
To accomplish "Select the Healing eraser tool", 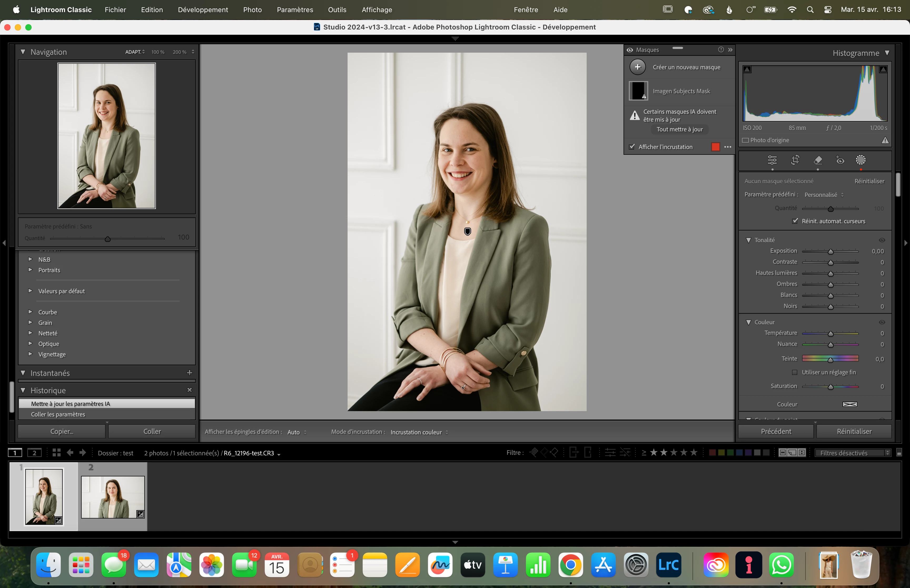I will pos(818,160).
